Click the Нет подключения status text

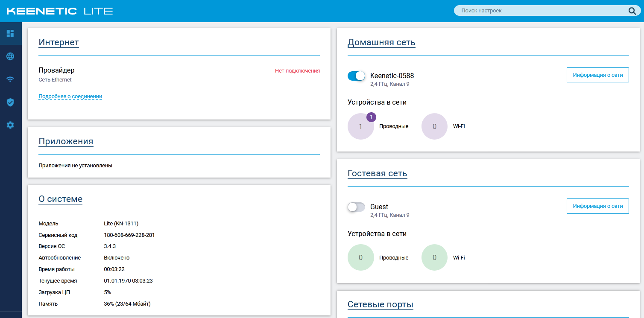tap(297, 71)
